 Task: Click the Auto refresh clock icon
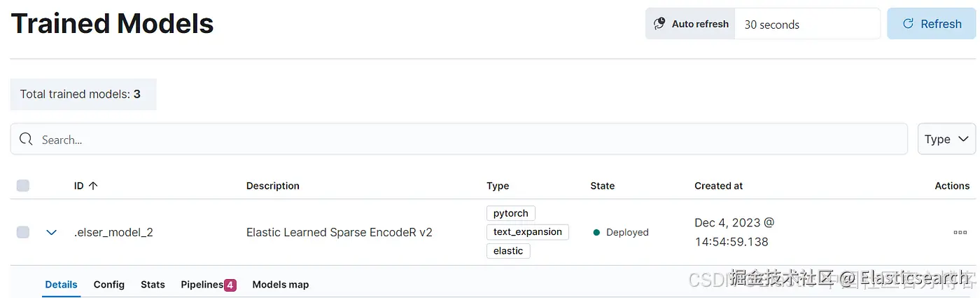pos(659,24)
